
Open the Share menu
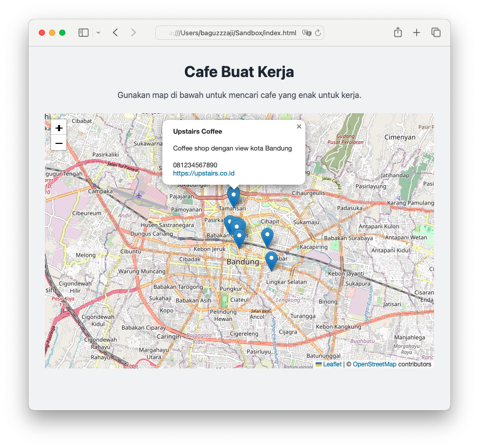398,32
